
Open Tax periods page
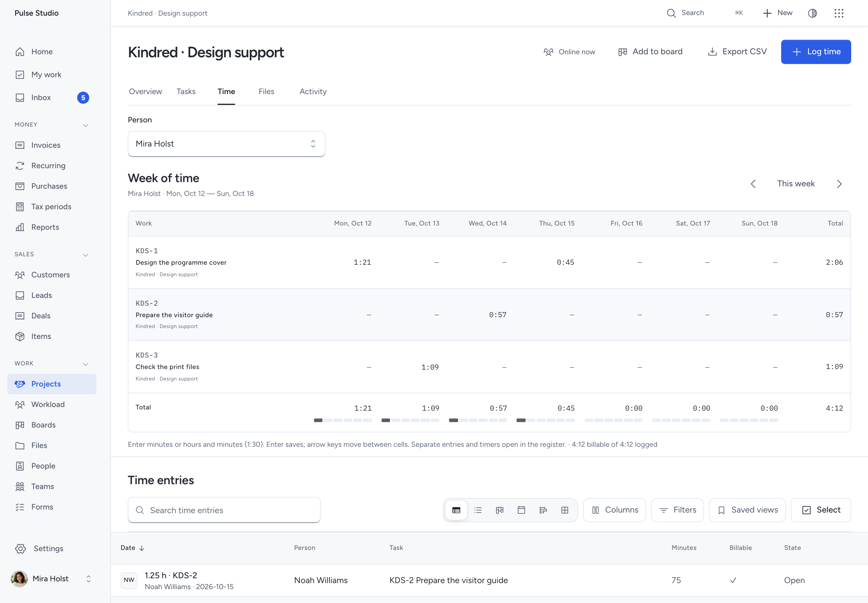coord(52,207)
